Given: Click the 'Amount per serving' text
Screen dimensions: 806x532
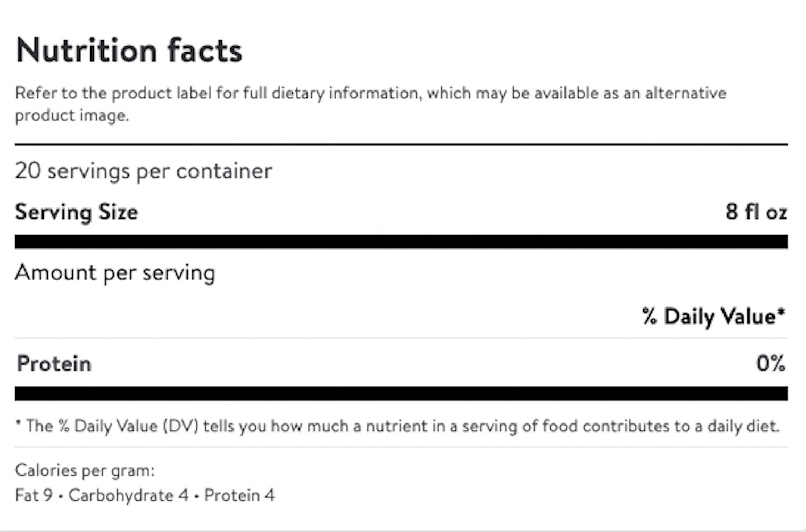Looking at the screenshot, I should coord(115,273).
